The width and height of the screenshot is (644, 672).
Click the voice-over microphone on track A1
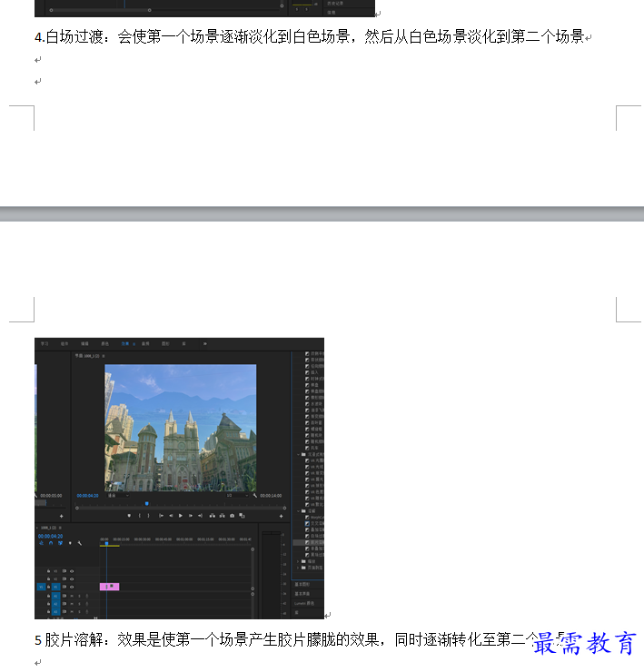click(x=87, y=596)
